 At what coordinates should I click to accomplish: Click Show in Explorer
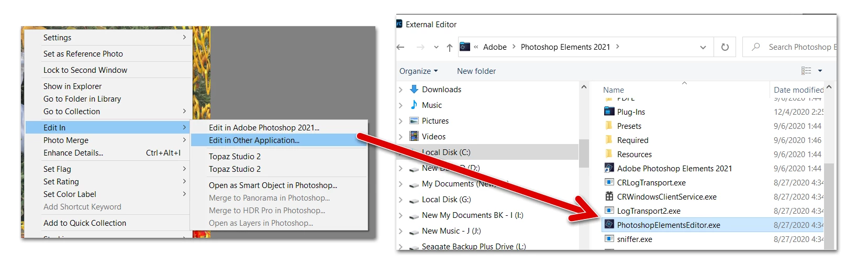(108, 86)
